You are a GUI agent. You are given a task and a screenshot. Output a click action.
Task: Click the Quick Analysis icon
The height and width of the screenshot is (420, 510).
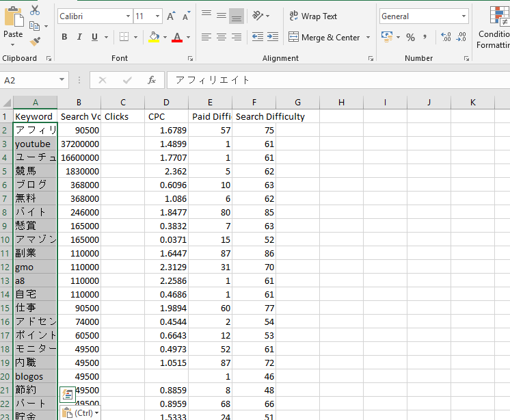(x=67, y=395)
